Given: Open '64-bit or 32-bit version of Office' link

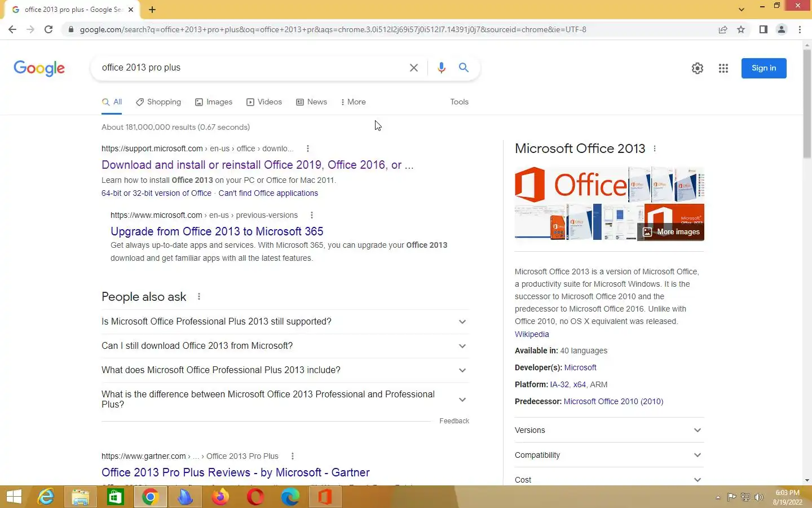Looking at the screenshot, I should point(156,193).
